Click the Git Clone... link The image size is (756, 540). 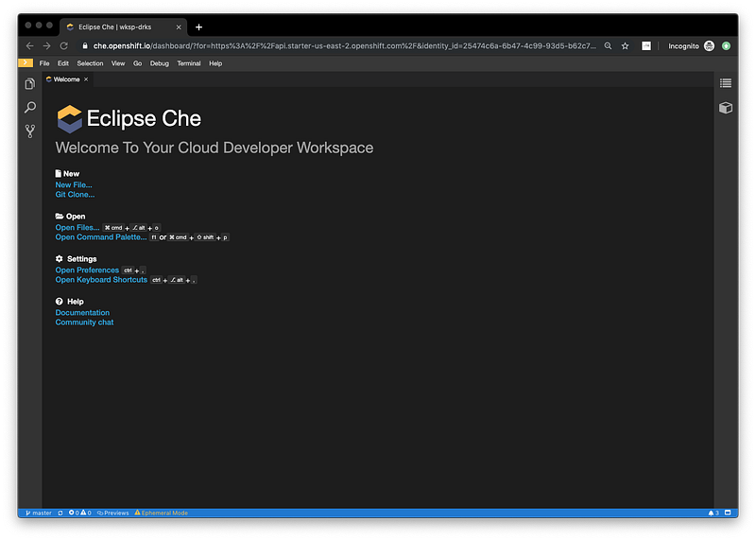click(x=75, y=195)
